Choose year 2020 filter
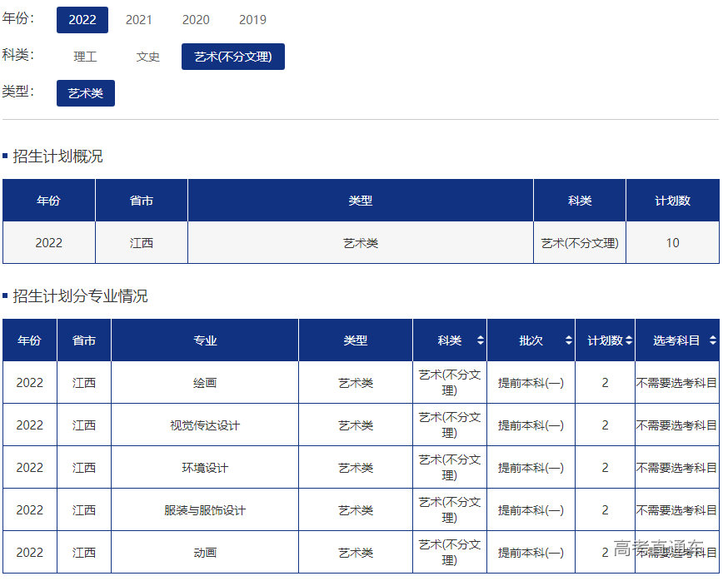 point(196,20)
